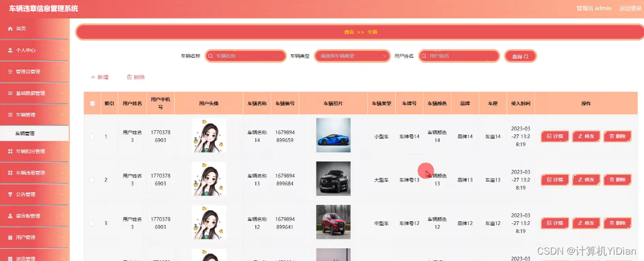The height and width of the screenshot is (261, 644).
Task: Click 管理员 admin in the top bar
Action: point(594,8)
